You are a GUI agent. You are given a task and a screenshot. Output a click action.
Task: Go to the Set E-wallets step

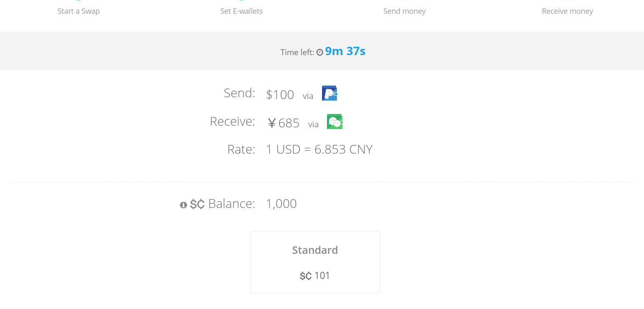(241, 11)
